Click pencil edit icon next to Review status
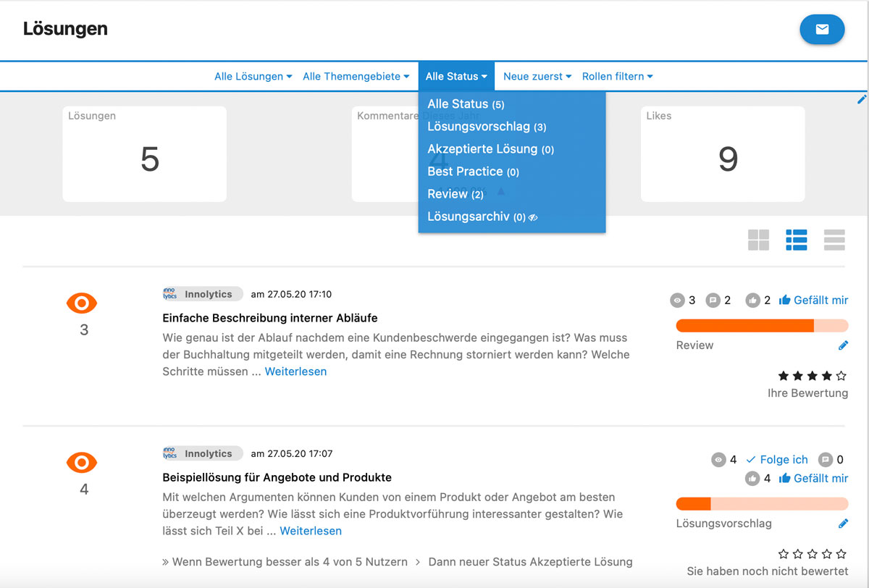 (843, 345)
